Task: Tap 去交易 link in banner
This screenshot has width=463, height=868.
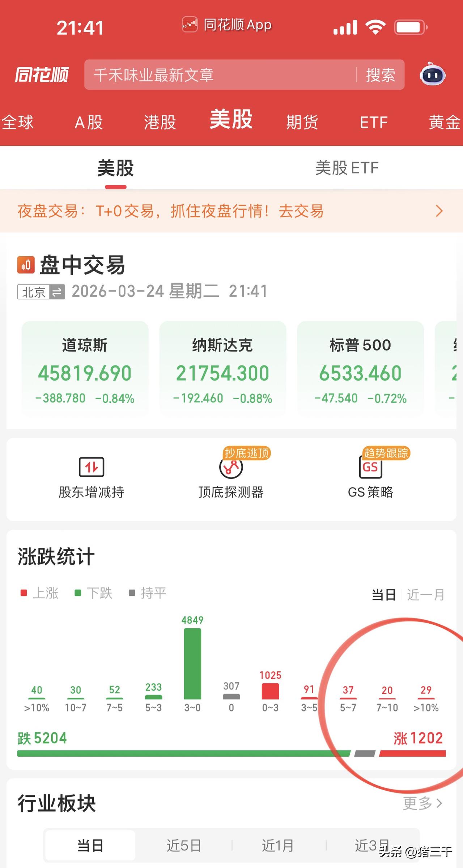Action: tap(301, 211)
